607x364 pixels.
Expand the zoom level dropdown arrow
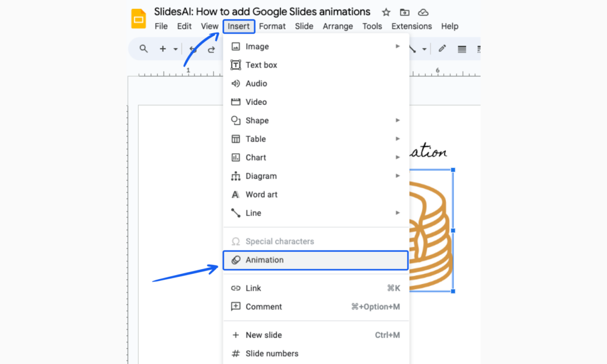pos(175,49)
